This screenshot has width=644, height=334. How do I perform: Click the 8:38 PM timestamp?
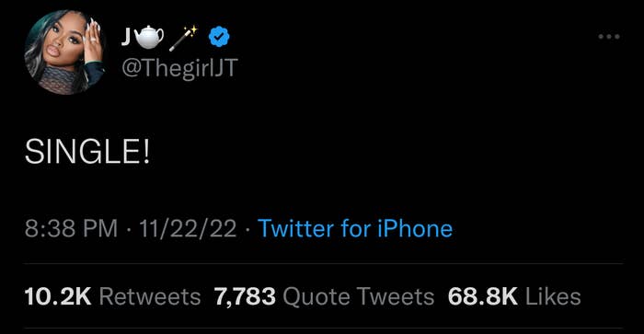[x=71, y=228]
